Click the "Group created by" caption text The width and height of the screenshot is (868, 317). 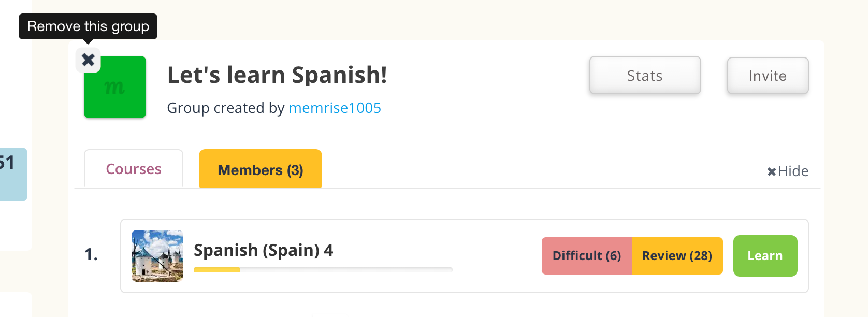tap(225, 108)
